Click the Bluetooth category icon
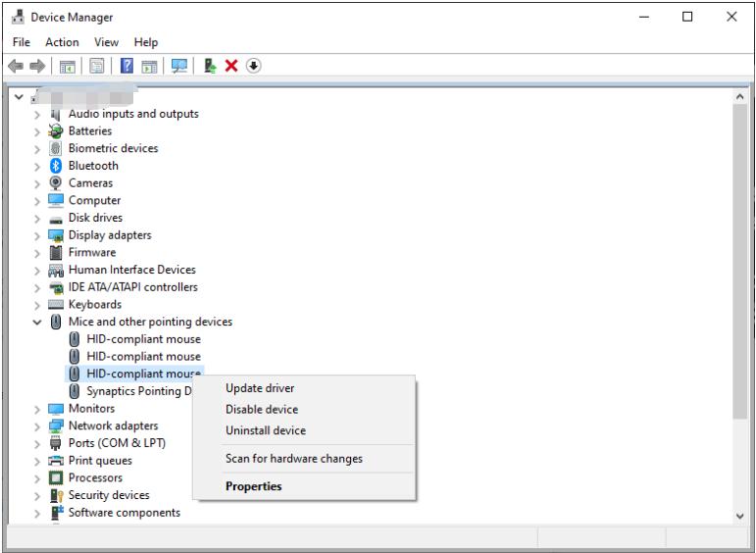This screenshot has width=756, height=553. [x=56, y=166]
